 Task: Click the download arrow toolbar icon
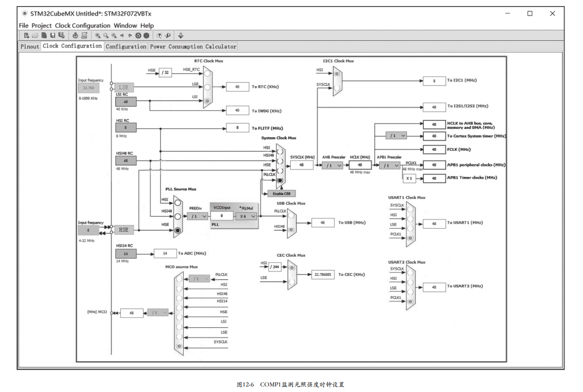click(181, 36)
